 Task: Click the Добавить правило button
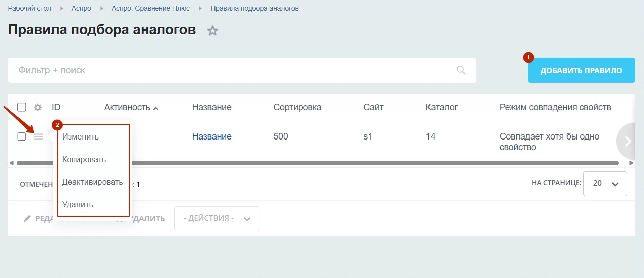581,70
